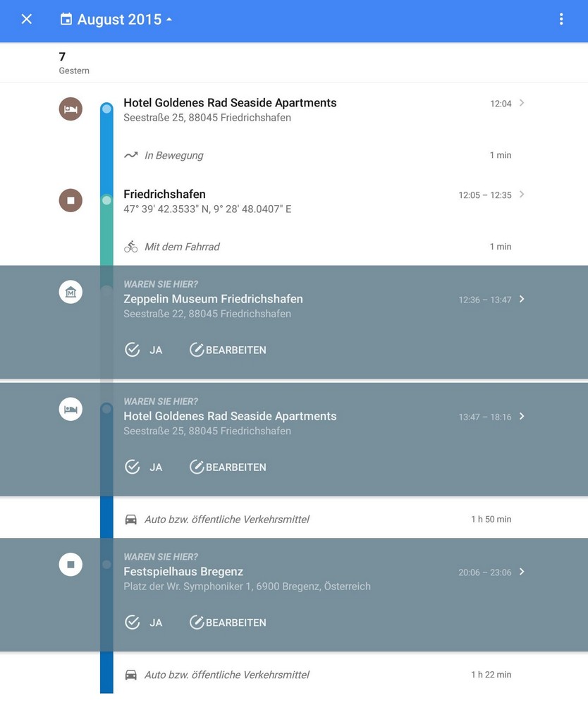Click the Zeppelin Museum icon

(x=71, y=292)
